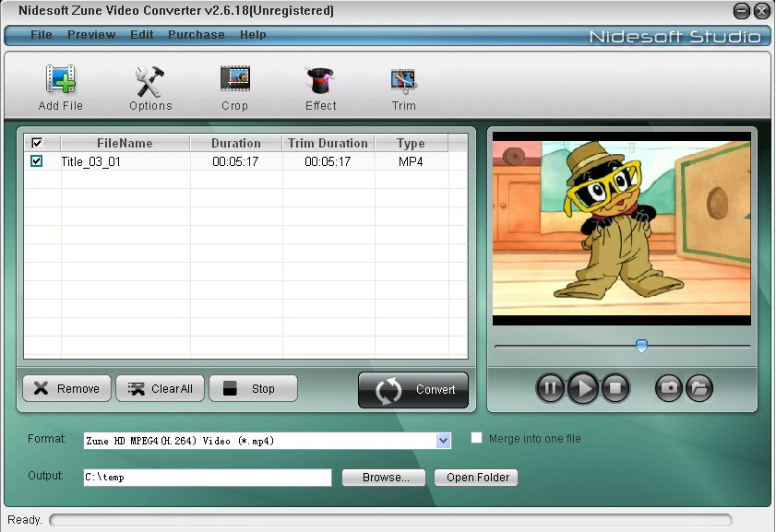The image size is (776, 532).
Task: Click the Open Folder button
Action: (x=476, y=477)
